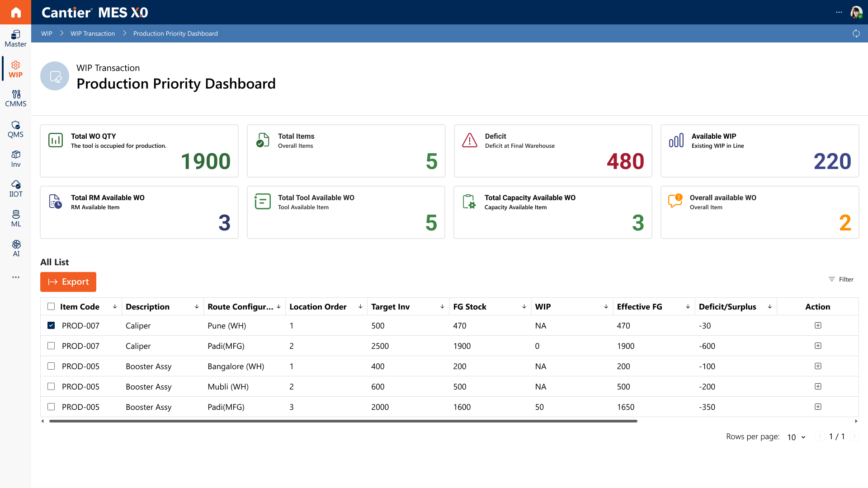Open the CMMS module in sidebar
This screenshot has height=488, width=868.
(x=16, y=99)
